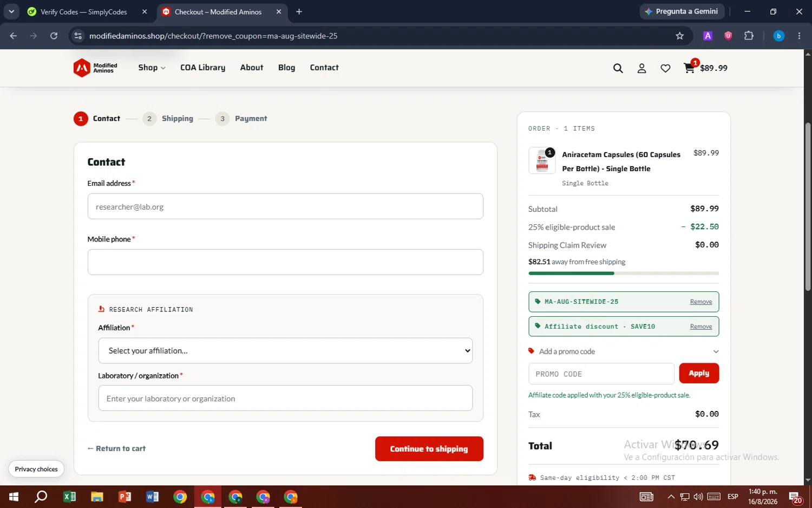Collapse the Add a promo code section

pyautogui.click(x=624, y=351)
